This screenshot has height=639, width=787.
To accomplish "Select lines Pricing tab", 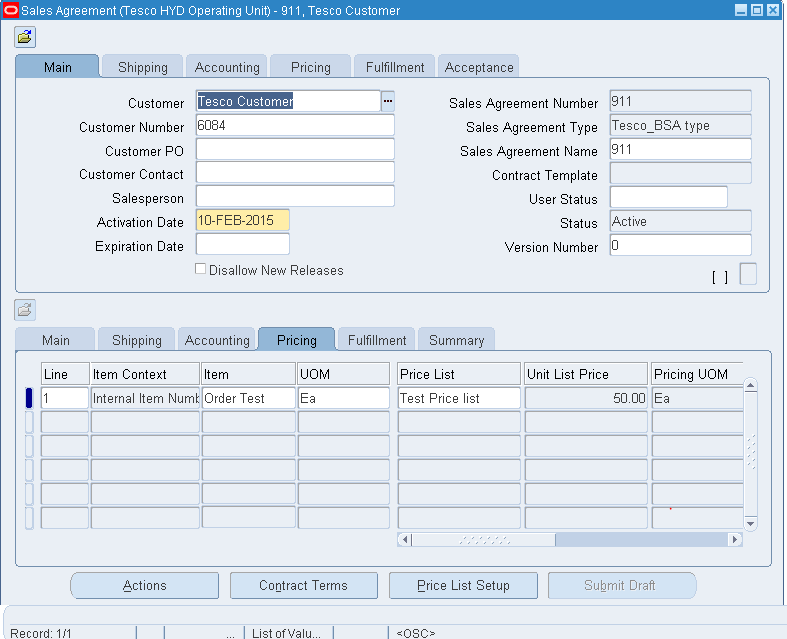I will 297,340.
